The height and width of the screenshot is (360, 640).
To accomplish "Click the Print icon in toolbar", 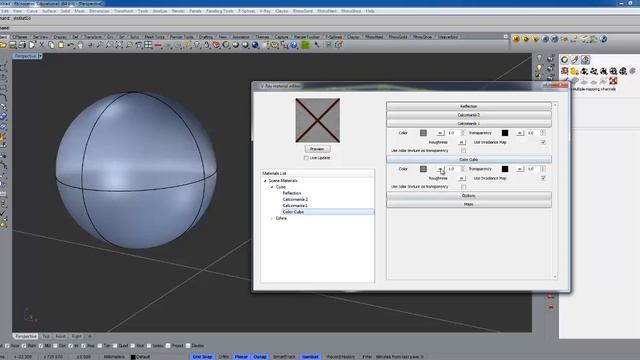I will pyautogui.click(x=22, y=45).
